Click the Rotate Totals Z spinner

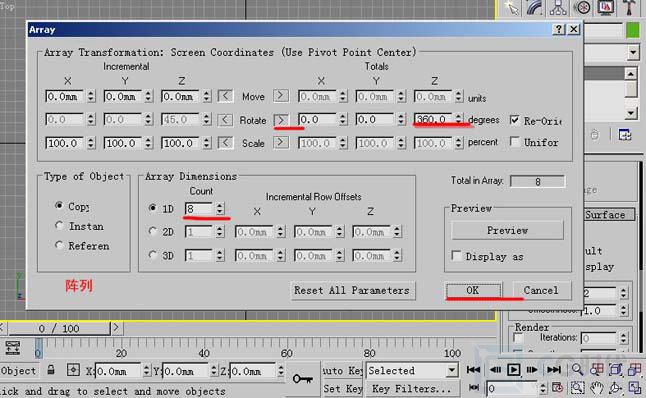click(x=459, y=119)
